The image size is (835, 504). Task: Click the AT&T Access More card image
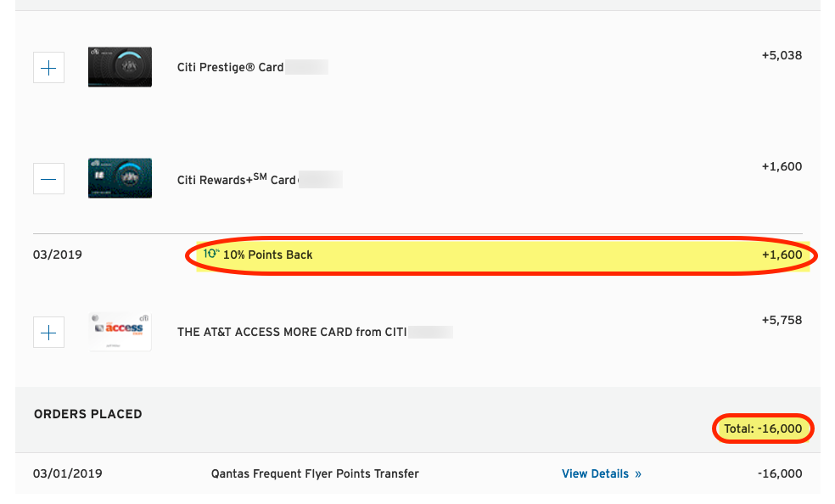pos(120,332)
